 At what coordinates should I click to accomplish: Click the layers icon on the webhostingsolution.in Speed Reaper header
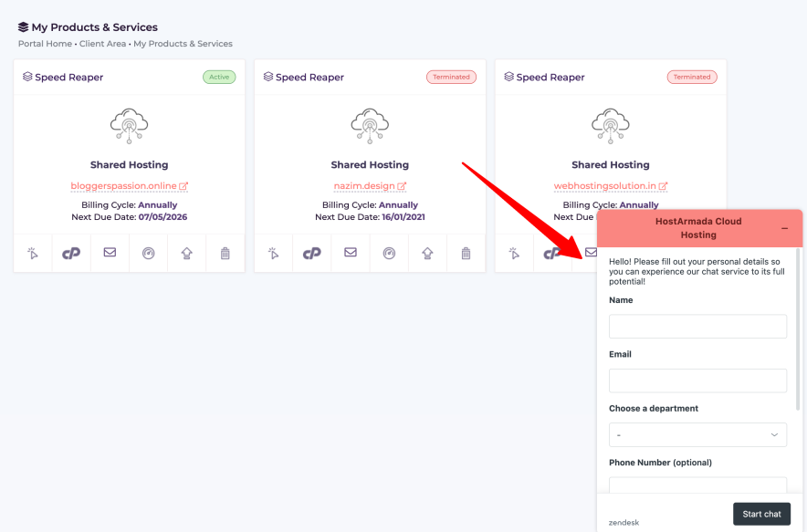[x=509, y=77]
